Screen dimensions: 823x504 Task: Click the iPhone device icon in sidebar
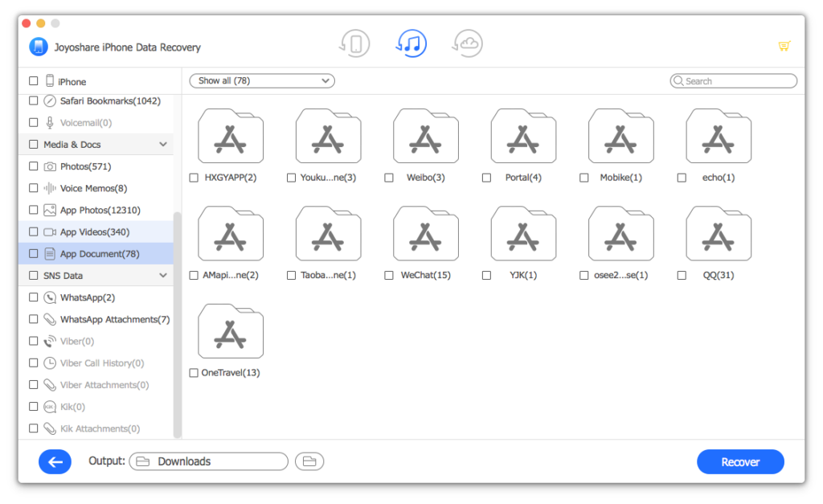point(50,81)
